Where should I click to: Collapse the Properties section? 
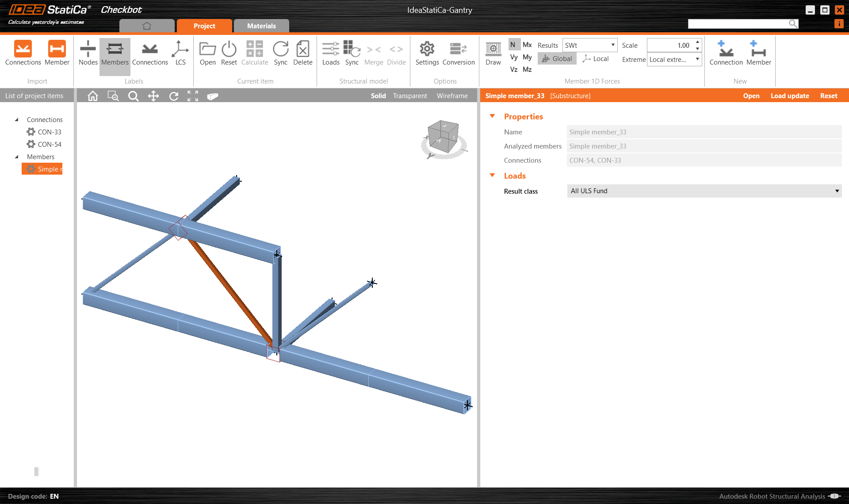(492, 116)
